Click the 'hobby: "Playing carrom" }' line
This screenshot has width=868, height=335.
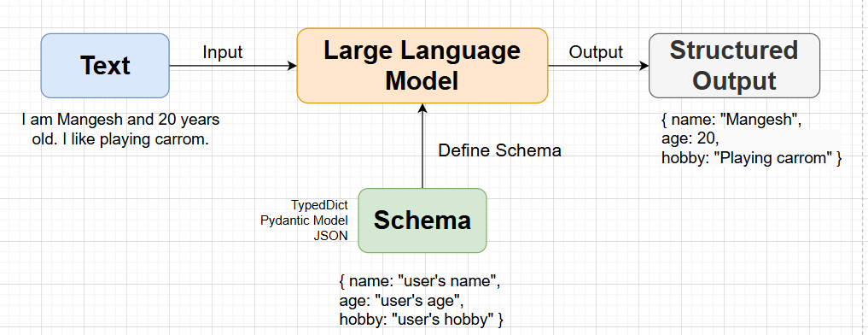752,158
